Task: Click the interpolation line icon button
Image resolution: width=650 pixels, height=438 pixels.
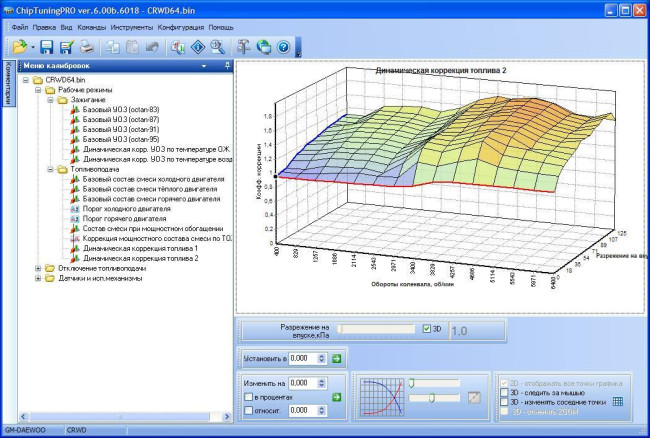Action: [474, 398]
